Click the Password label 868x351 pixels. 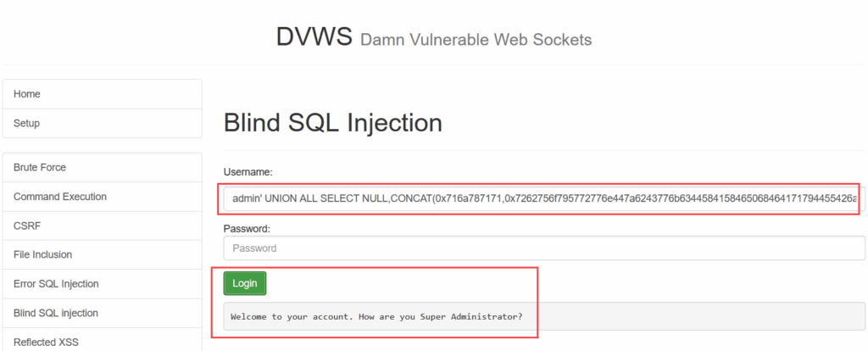click(x=247, y=228)
